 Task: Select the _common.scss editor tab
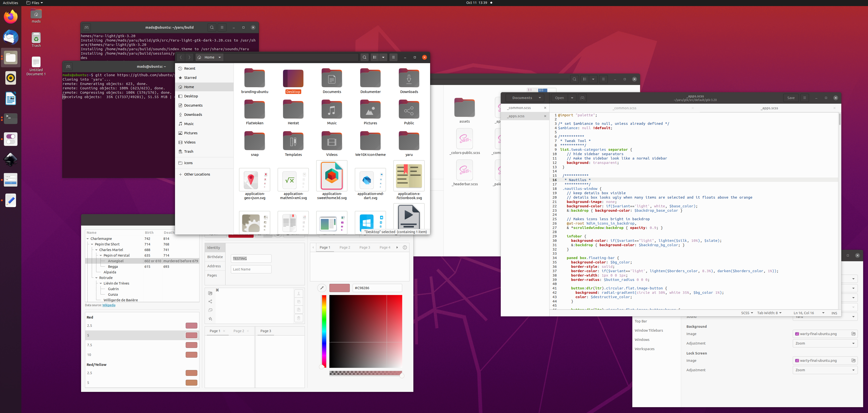pos(624,108)
